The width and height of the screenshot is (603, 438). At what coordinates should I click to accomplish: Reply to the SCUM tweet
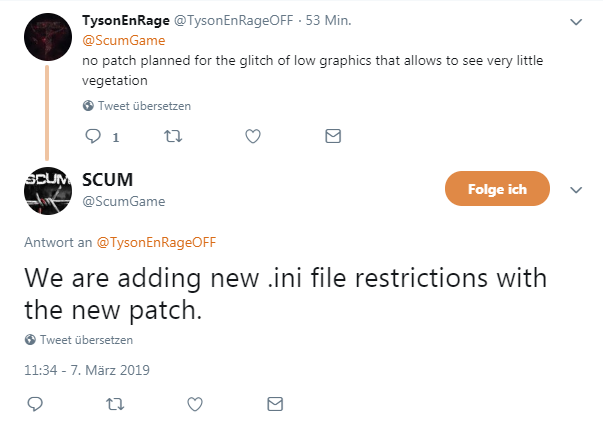tap(33, 404)
